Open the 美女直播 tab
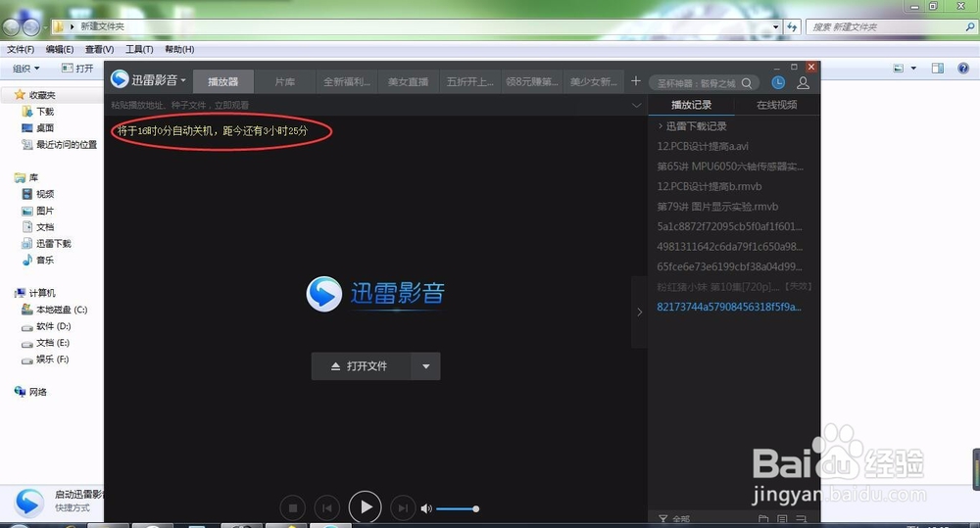The image size is (980, 528). (408, 82)
